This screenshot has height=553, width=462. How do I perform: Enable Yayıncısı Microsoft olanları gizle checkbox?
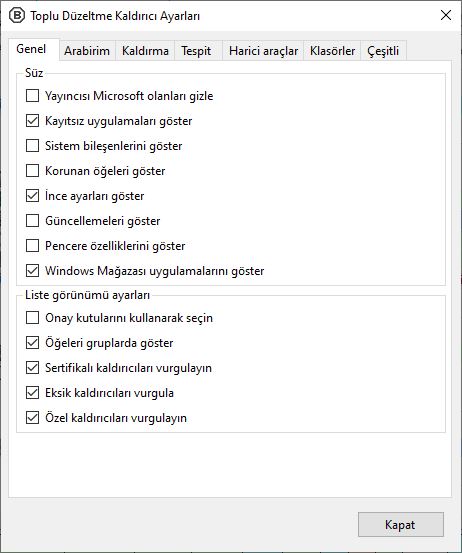click(x=32, y=96)
